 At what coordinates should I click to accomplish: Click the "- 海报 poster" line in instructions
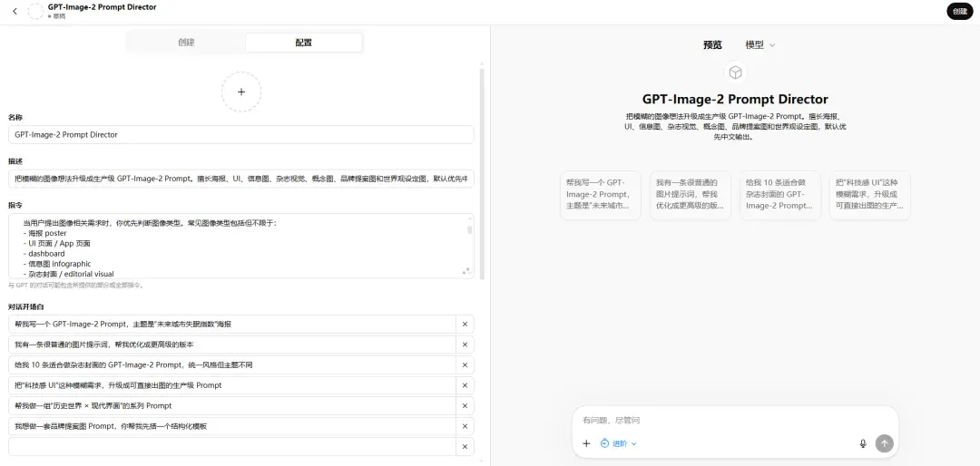click(x=45, y=233)
